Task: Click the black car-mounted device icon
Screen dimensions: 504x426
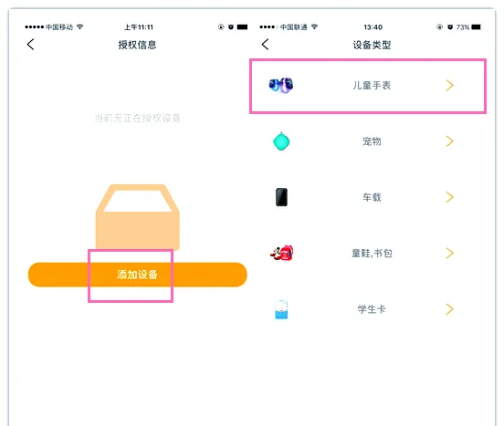Action: coord(281,197)
